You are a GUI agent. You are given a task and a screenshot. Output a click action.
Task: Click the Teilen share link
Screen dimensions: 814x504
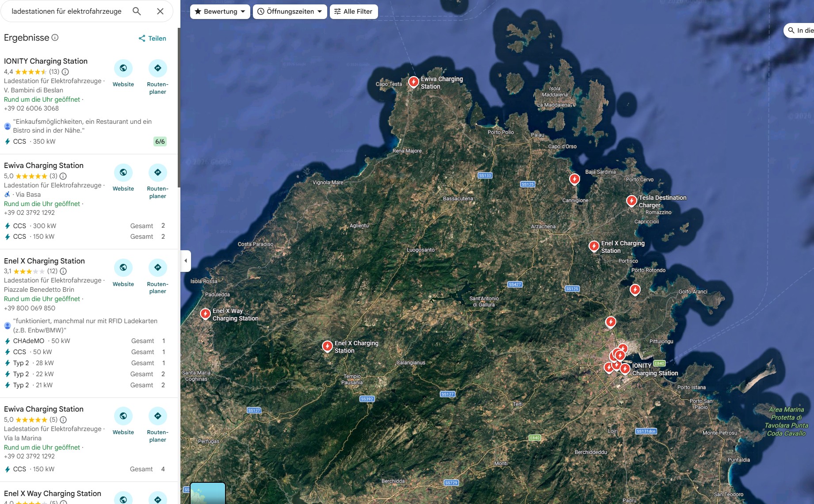[x=153, y=38]
